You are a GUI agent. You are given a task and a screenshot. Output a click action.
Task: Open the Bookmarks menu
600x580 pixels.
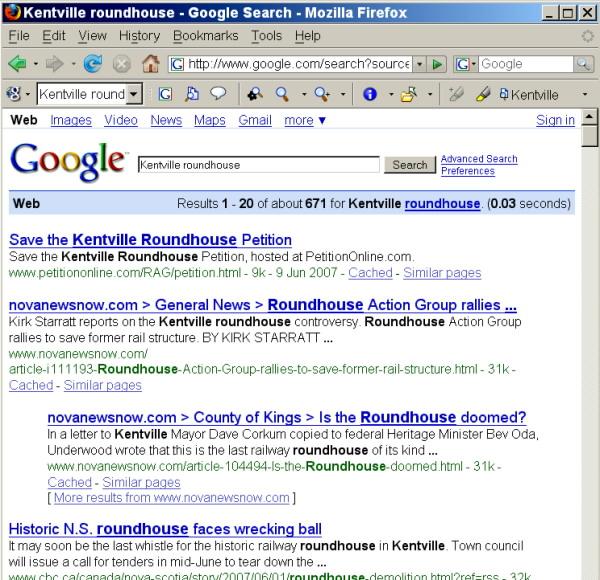205,36
